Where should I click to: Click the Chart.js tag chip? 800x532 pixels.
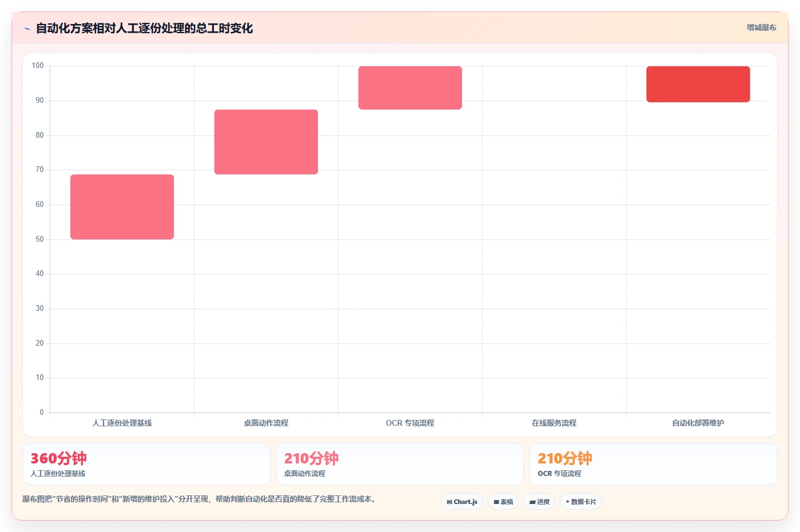coord(462,502)
